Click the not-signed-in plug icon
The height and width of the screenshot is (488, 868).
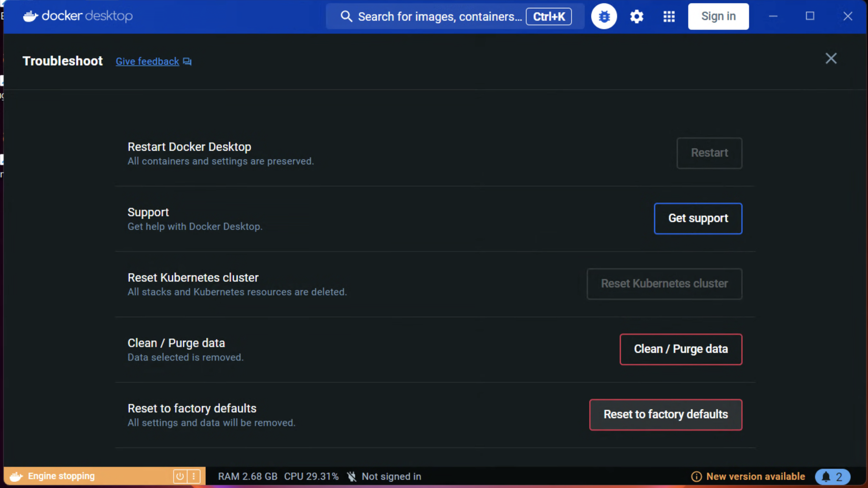[x=351, y=476]
